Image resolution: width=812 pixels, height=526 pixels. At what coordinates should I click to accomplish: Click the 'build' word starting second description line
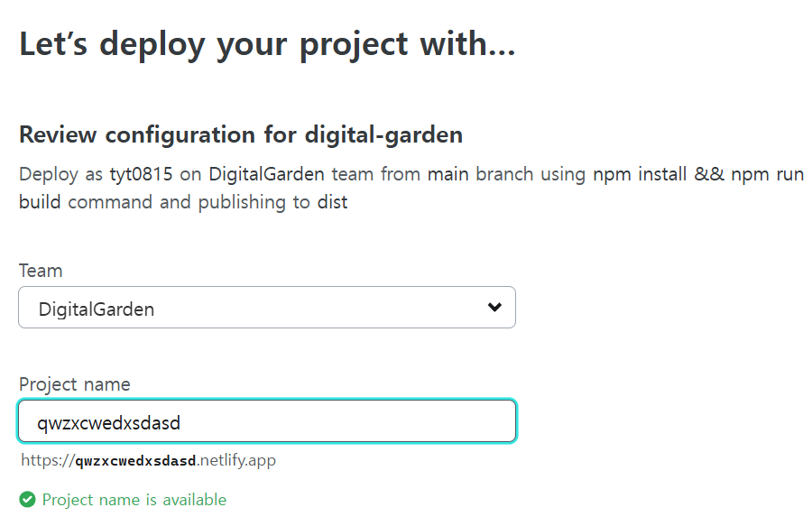pyautogui.click(x=40, y=202)
